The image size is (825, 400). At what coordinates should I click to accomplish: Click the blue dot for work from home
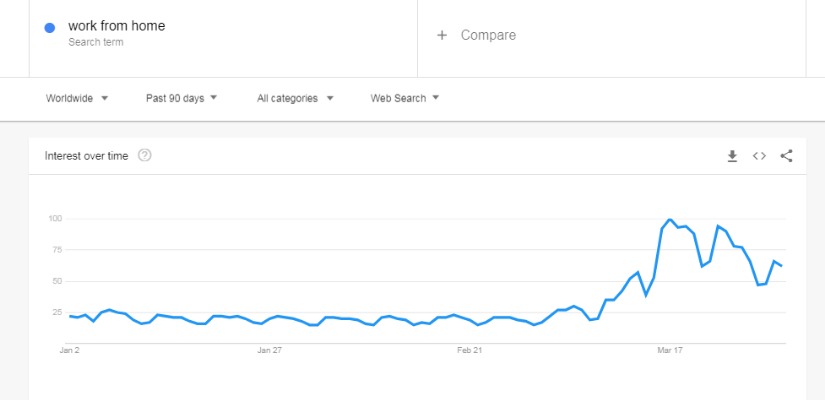50,28
